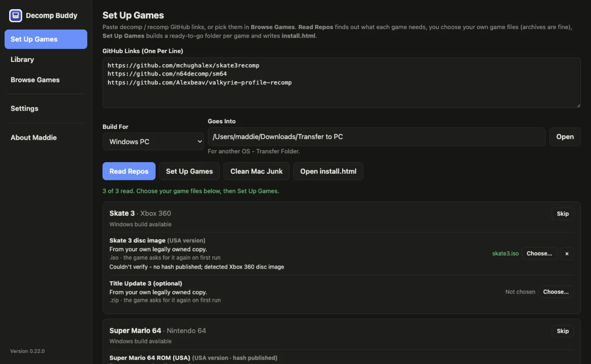Click the "Couldn't verify - no hash published" message
Viewport: 591px width, 364px height.
coord(197,267)
